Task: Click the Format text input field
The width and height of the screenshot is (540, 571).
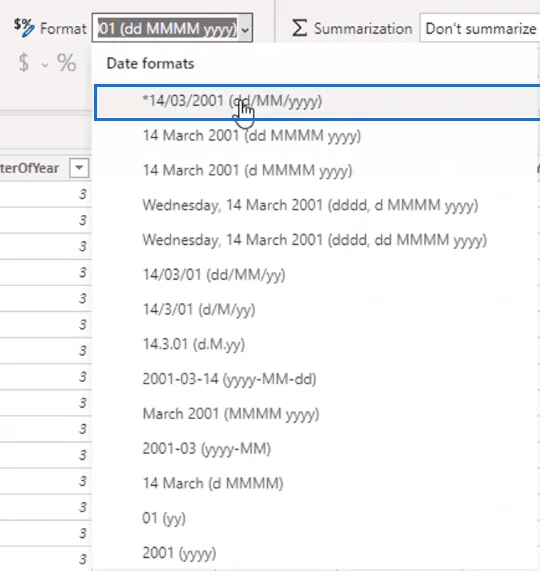Action: pos(167,28)
